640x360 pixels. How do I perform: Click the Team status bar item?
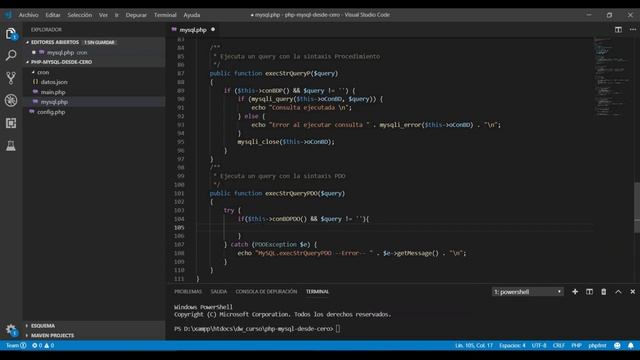click(x=16, y=345)
